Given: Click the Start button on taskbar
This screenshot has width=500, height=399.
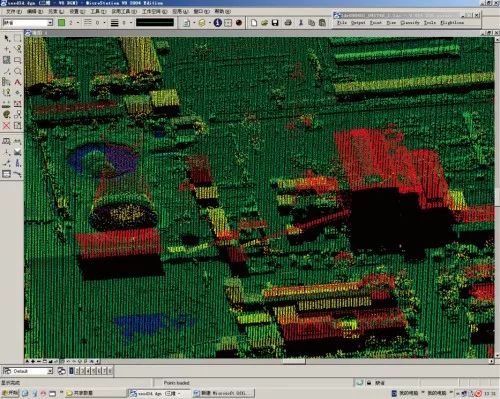Looking at the screenshot, I should tap(10, 393).
